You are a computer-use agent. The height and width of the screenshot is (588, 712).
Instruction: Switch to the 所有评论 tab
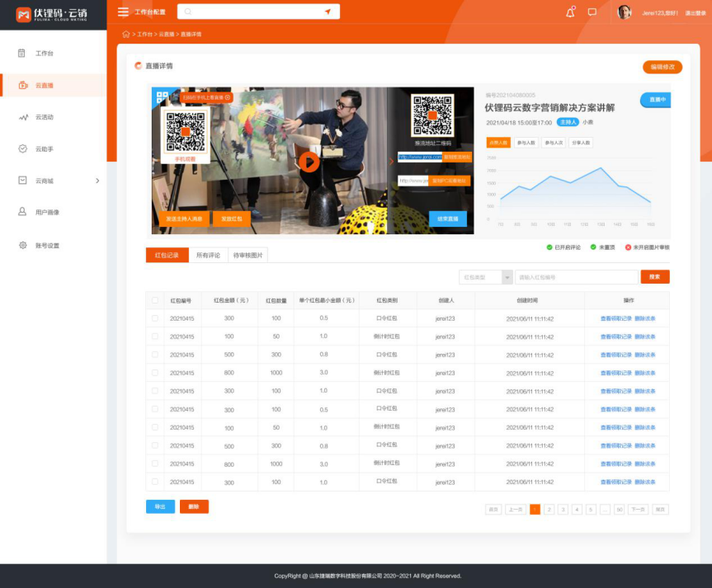click(x=208, y=256)
